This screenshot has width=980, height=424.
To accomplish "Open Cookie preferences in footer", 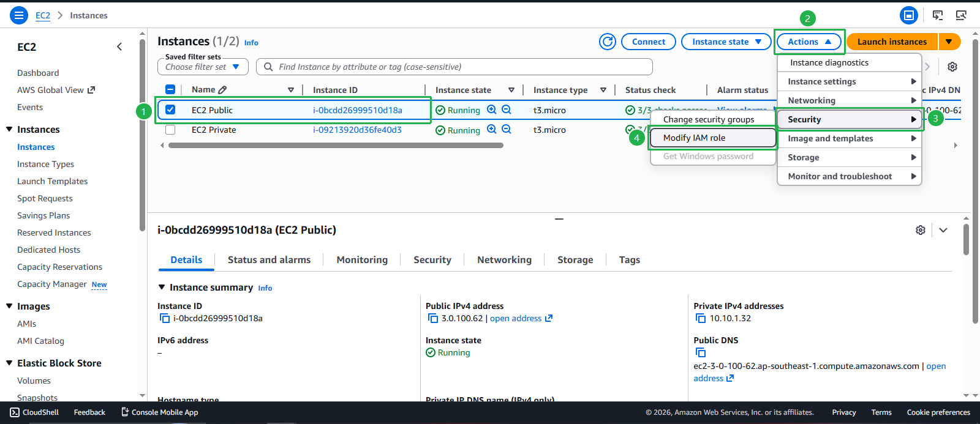I will [938, 412].
